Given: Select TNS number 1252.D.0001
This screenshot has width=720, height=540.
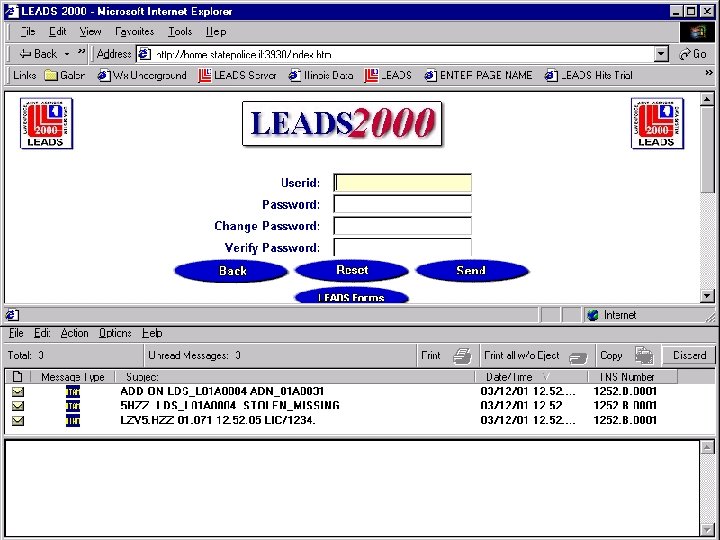Looking at the screenshot, I should click(625, 391).
